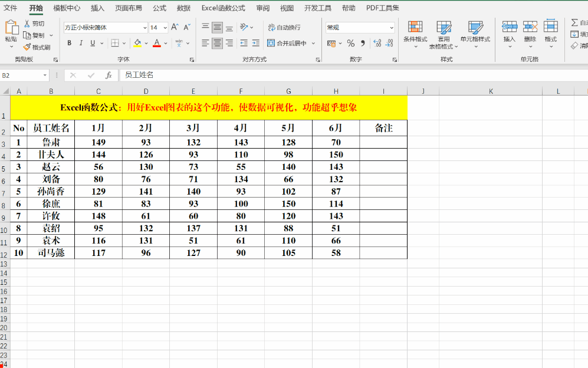Click the Insert cells (插入) icon

(509, 27)
